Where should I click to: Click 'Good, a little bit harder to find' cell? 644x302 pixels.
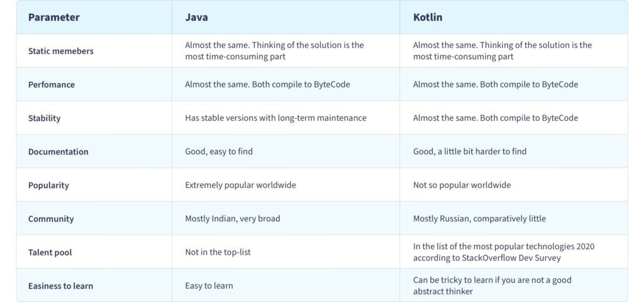pos(469,152)
